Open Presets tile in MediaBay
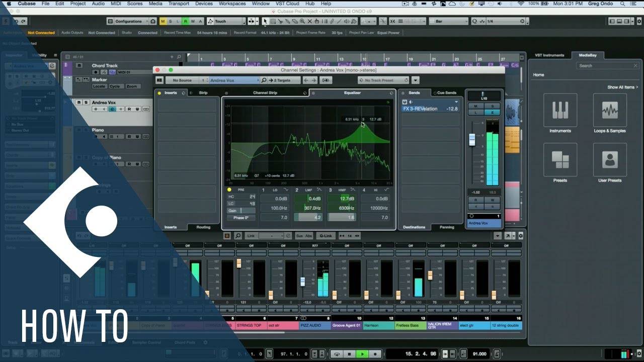Screen dimensions: 644x362 point(560,159)
